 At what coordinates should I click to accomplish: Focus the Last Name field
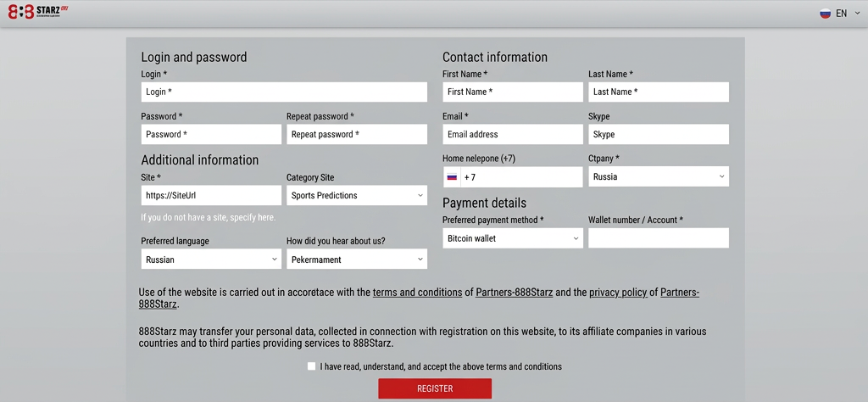point(659,92)
